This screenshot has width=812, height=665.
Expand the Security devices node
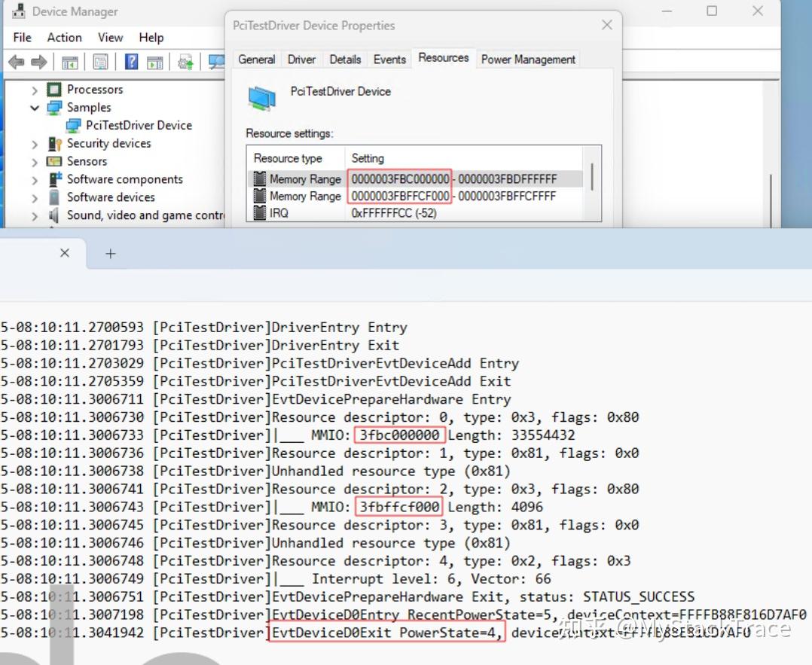click(x=33, y=143)
